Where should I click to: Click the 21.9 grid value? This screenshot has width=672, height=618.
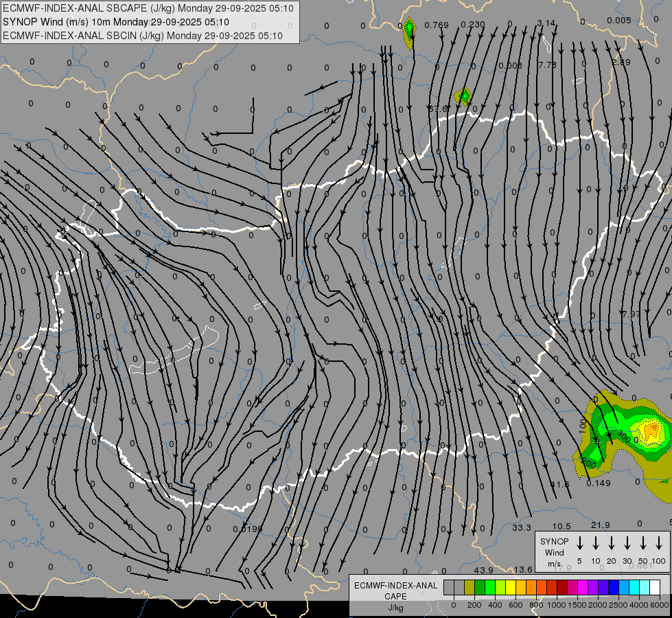point(601,525)
